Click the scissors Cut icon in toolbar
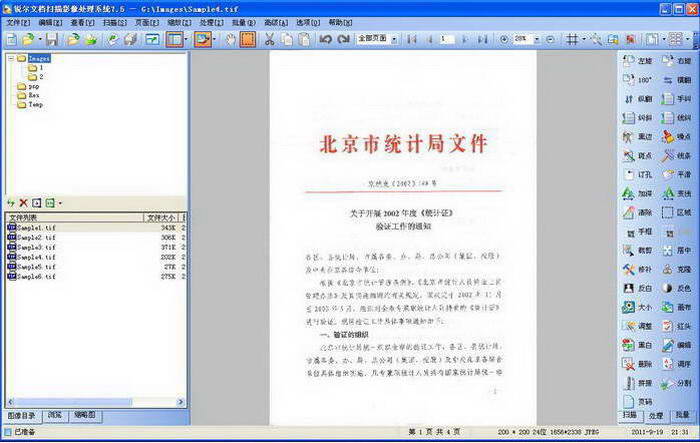 (x=269, y=40)
